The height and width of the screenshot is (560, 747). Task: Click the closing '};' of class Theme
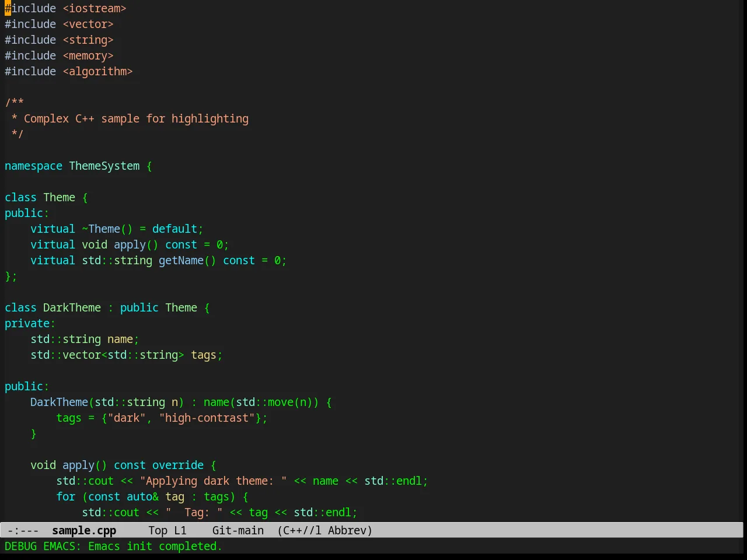(11, 276)
